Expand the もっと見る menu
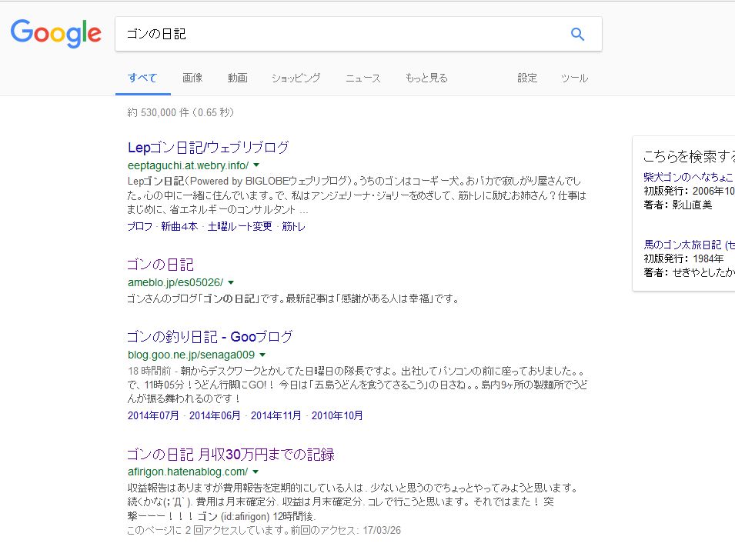The width and height of the screenshot is (735, 560). (426, 78)
